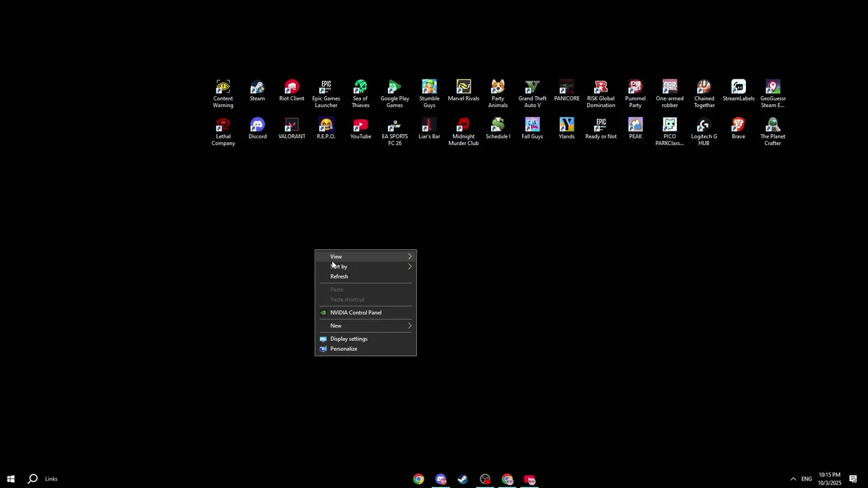Screen dimensions: 868x488
Task: Select the Ready or Not shortcut
Action: [x=601, y=129]
